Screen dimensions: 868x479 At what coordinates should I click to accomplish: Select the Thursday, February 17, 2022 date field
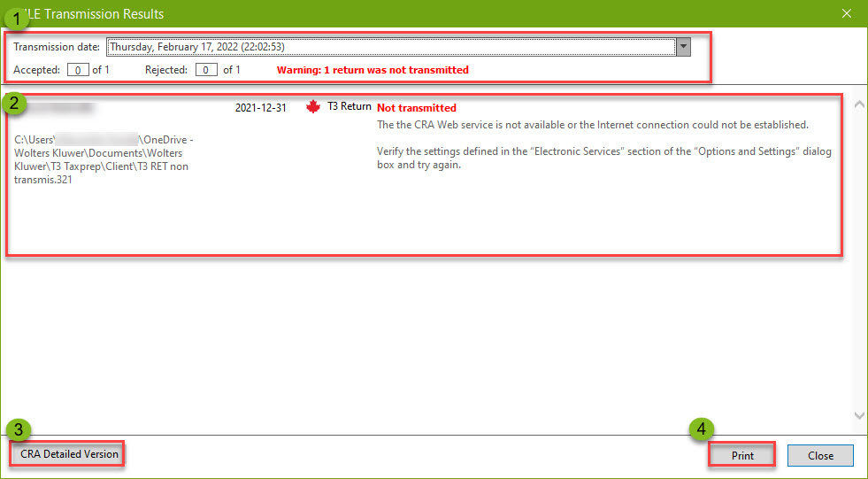click(391, 47)
